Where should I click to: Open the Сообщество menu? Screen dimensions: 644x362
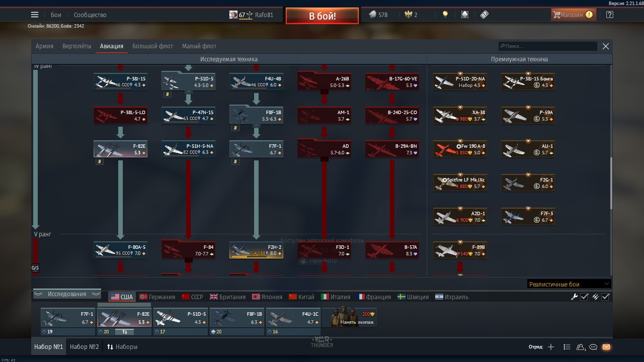(90, 15)
